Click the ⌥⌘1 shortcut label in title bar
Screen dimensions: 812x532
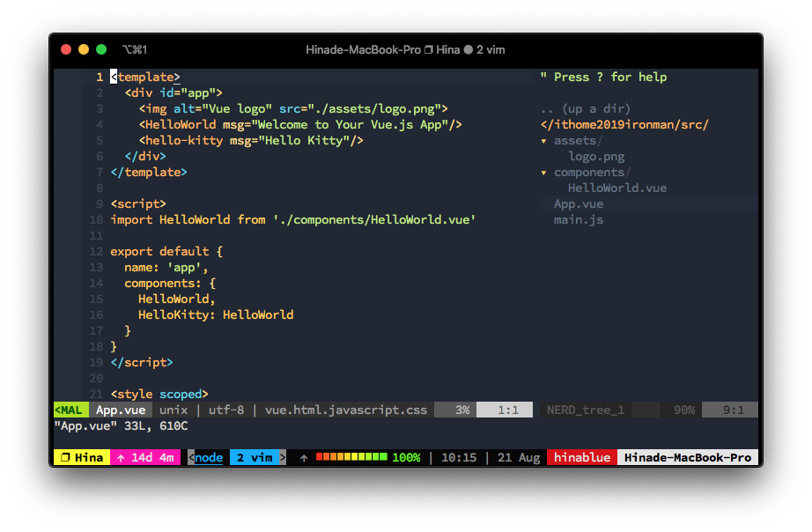point(135,49)
